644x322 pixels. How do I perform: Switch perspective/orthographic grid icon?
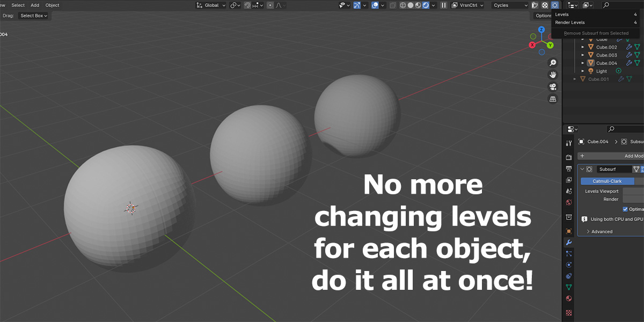553,99
